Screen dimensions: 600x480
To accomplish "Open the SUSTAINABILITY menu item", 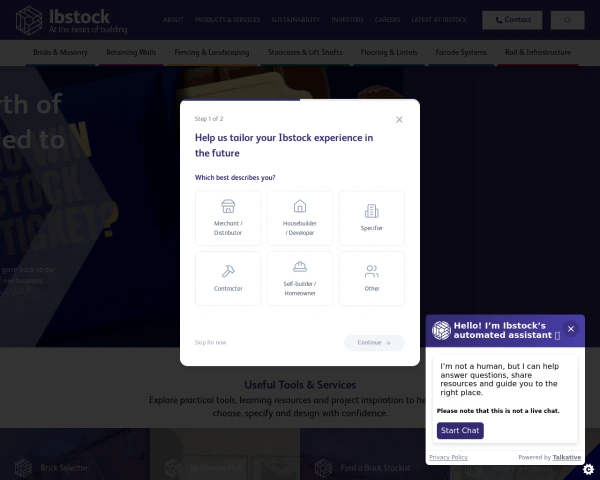I will coord(296,20).
